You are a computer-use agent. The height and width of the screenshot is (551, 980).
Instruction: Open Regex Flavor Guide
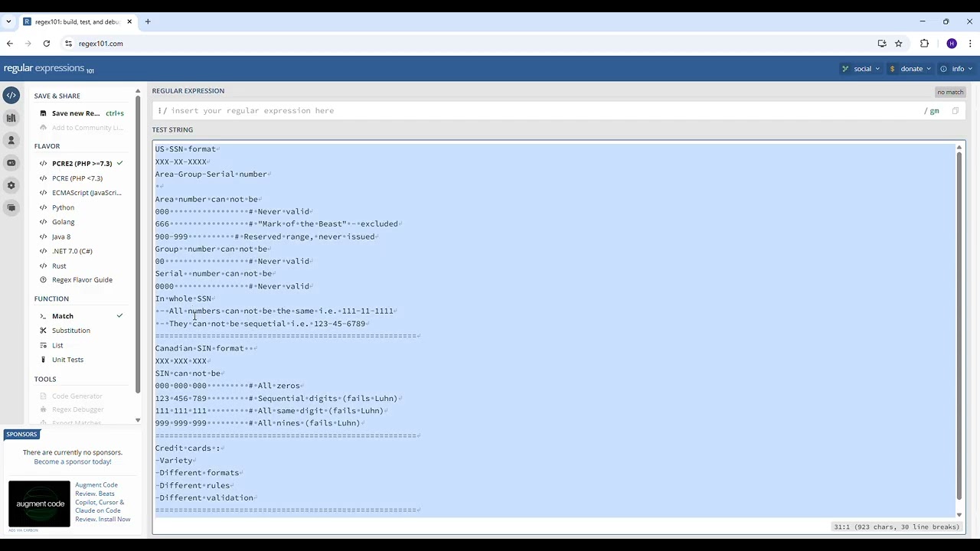[82, 280]
